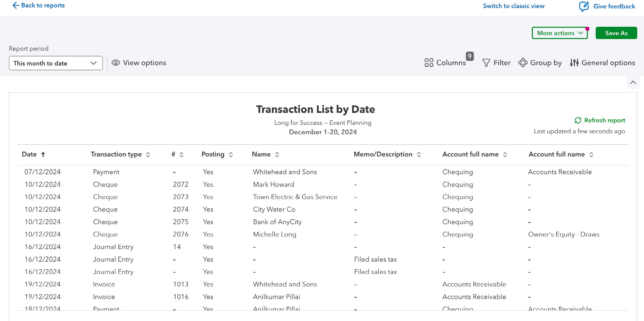Click the Filter funnel icon
The width and height of the screenshot is (644, 321).
coord(486,63)
